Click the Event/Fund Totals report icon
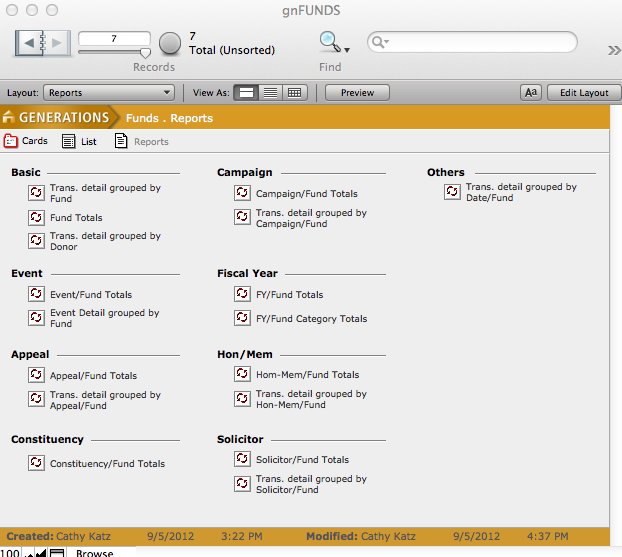 37,294
